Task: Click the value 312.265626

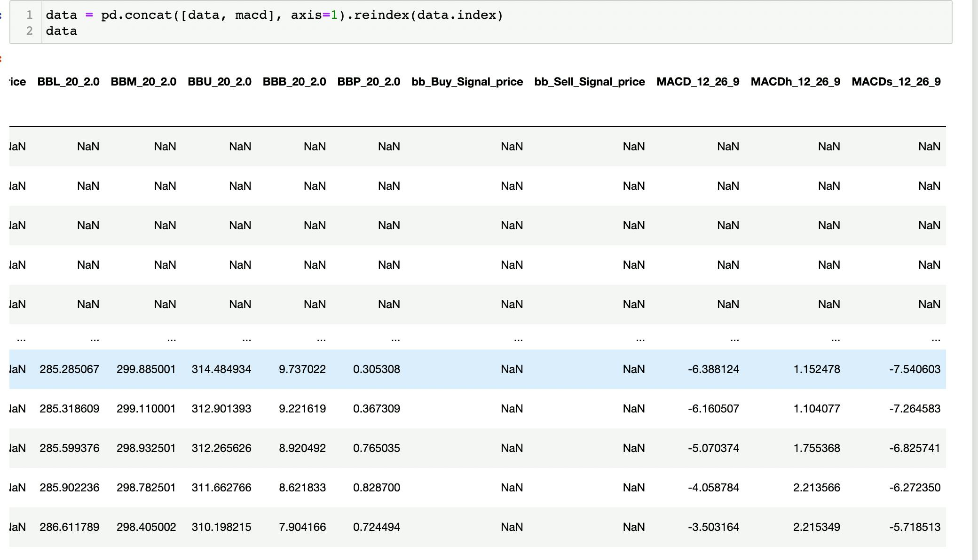Action: [221, 448]
